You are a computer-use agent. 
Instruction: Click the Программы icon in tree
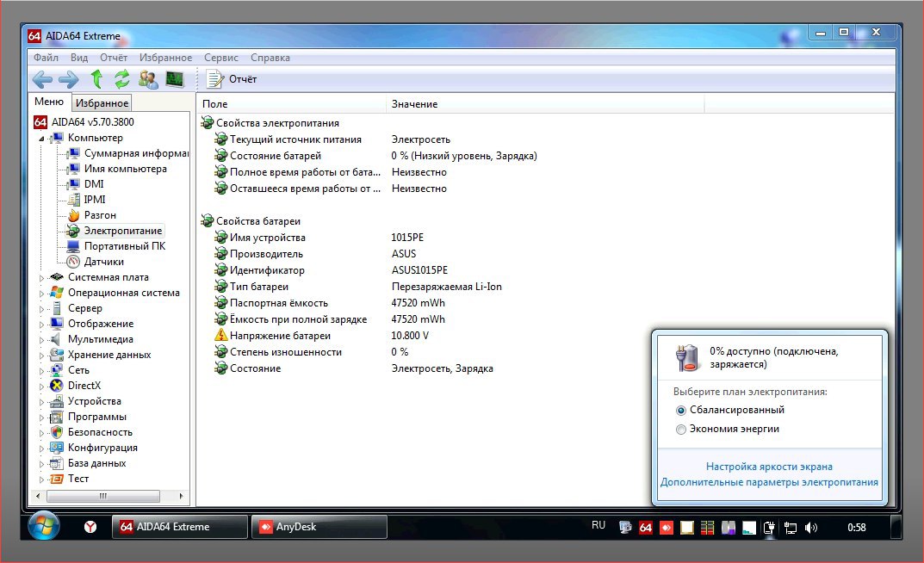tap(57, 417)
